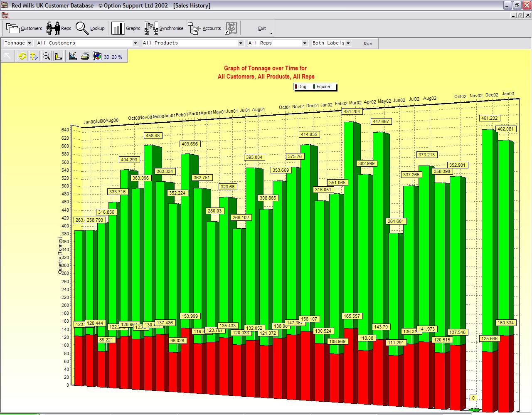Print the graph with printer icon
Screen dimensions: 532x415
[85, 57]
